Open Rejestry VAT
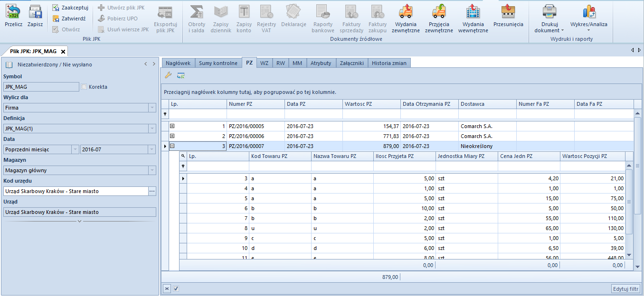The width and height of the screenshot is (644, 296). click(x=266, y=19)
